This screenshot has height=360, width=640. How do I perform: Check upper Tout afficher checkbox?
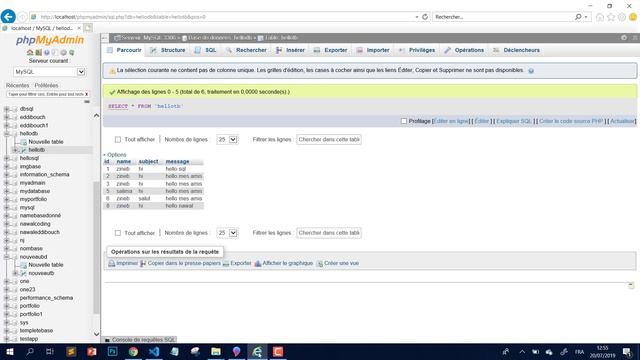pyautogui.click(x=118, y=140)
